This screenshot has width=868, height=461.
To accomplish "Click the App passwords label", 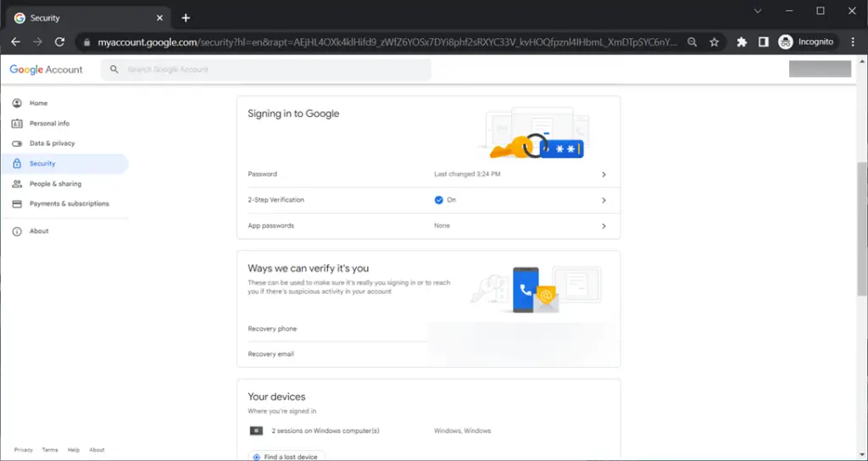I will click(270, 225).
